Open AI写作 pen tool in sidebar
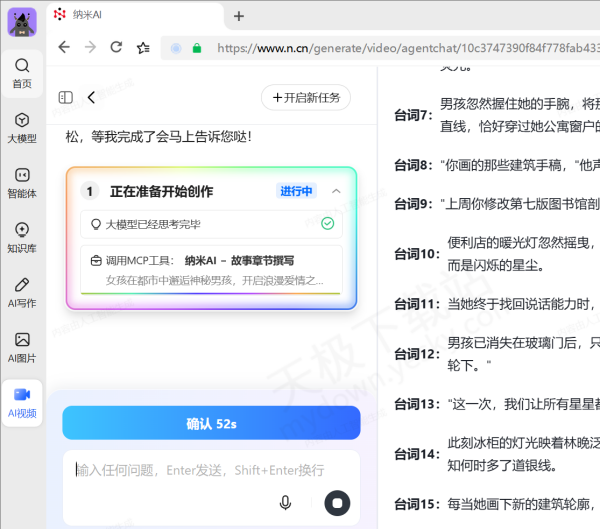Image resolution: width=600 pixels, height=529 pixels. (22, 292)
